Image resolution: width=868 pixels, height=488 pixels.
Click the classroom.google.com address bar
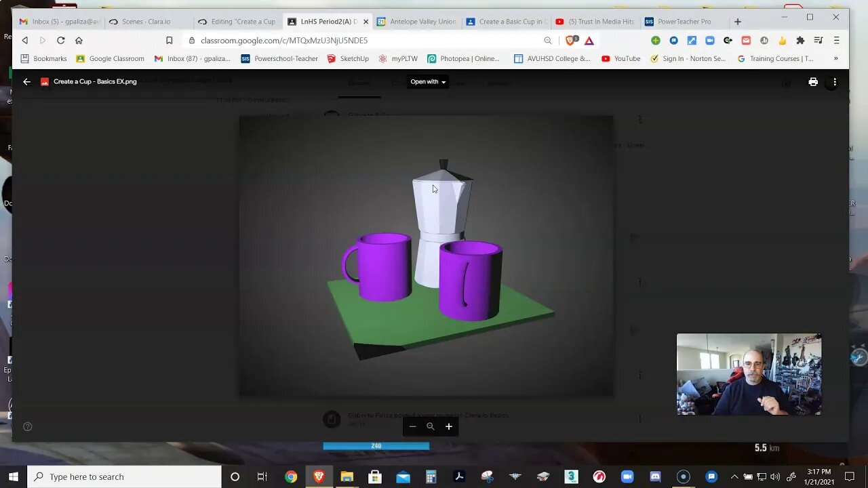click(366, 41)
